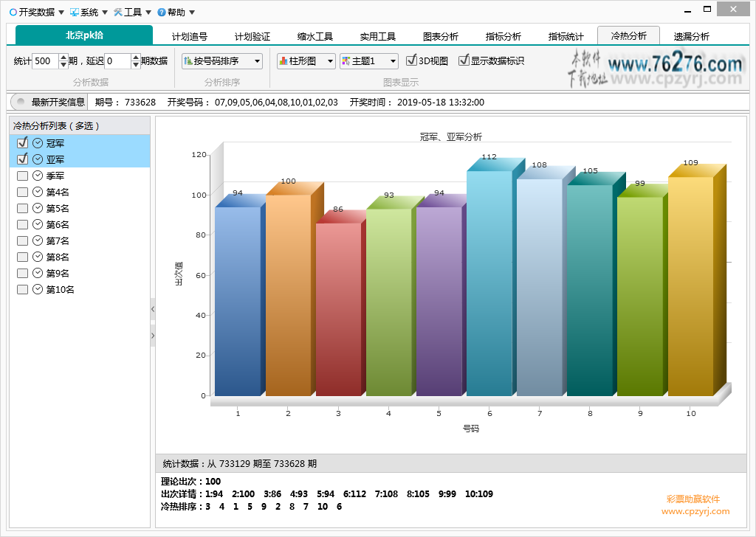Switch to the 遗漏分析 tab
756x537 pixels.
691,37
